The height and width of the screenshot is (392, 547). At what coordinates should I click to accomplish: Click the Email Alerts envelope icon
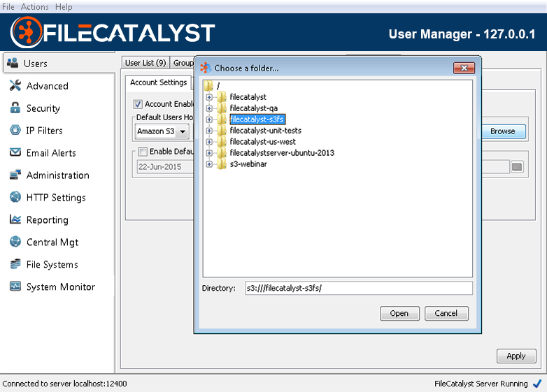14,153
